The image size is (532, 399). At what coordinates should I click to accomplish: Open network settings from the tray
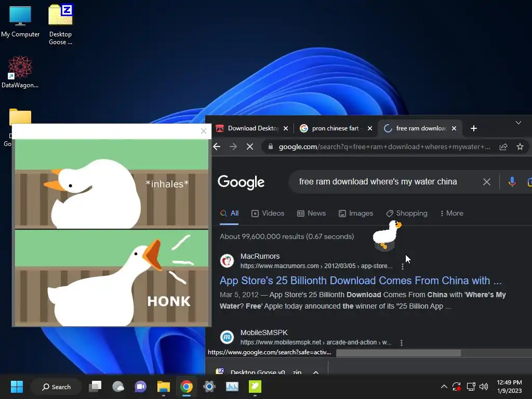(x=471, y=387)
